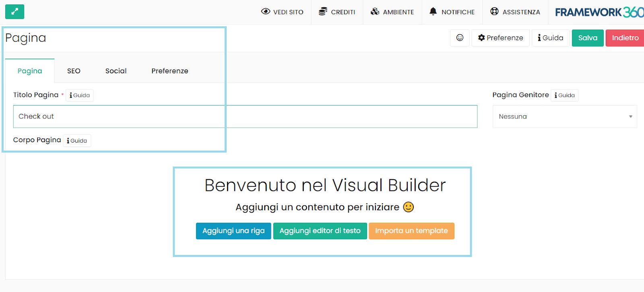
Task: Click the smiley face icon button
Action: click(x=460, y=38)
